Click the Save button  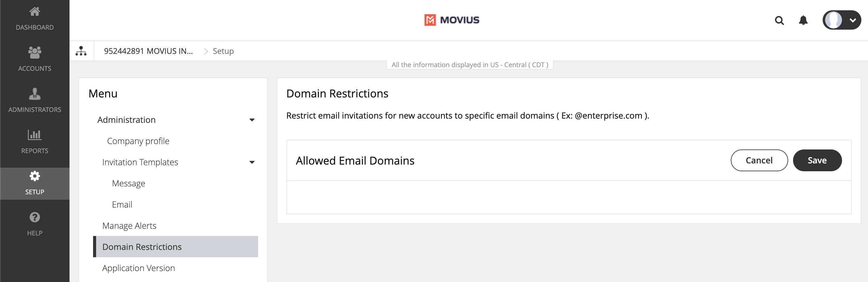click(817, 161)
